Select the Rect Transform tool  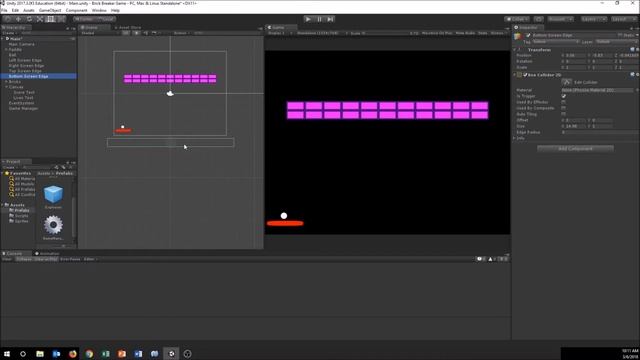pos(51,19)
